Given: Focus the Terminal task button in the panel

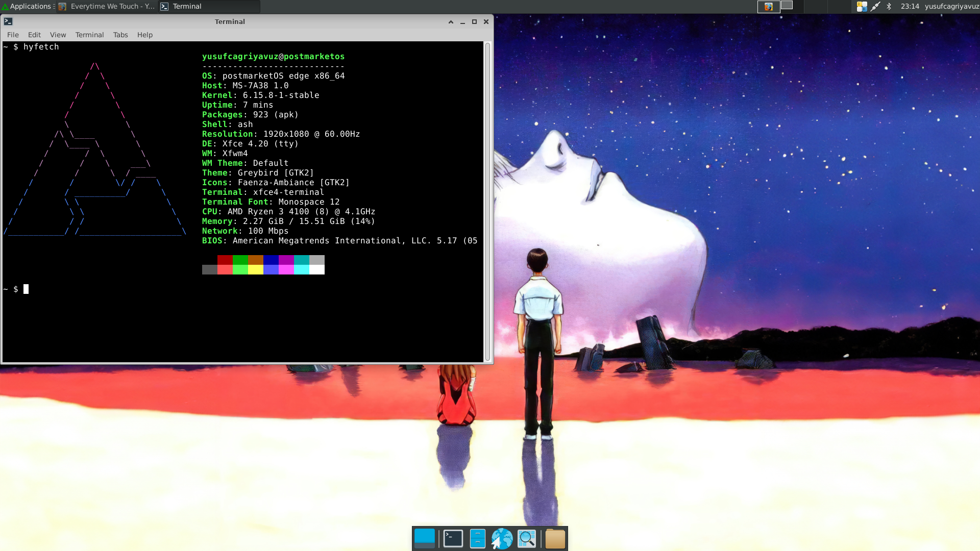Looking at the screenshot, I should tap(209, 6).
